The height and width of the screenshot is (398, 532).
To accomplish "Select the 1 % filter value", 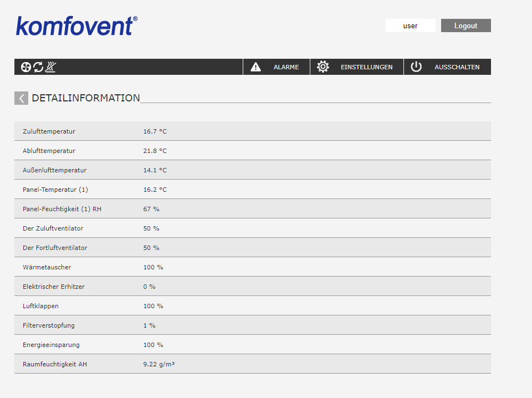I will (x=149, y=325).
